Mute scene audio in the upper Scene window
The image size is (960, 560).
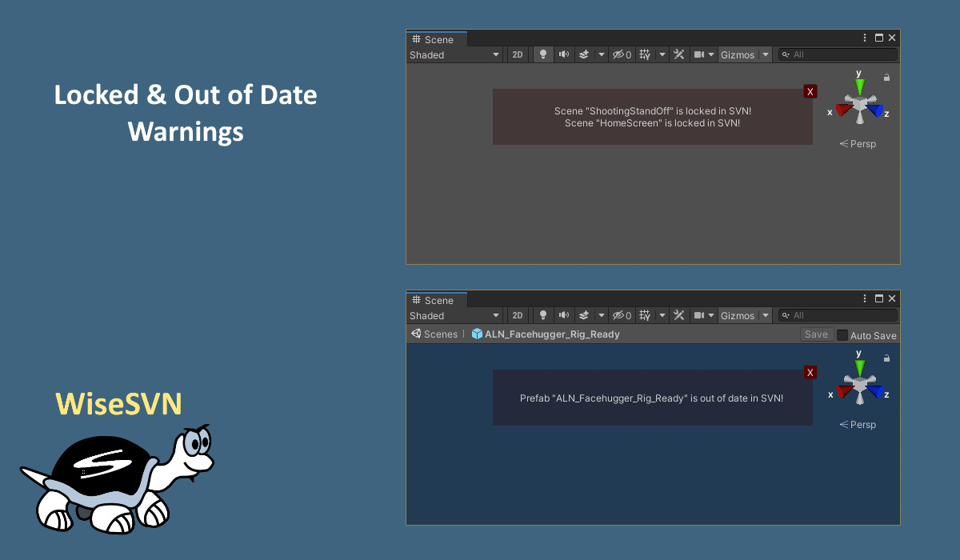tap(564, 54)
